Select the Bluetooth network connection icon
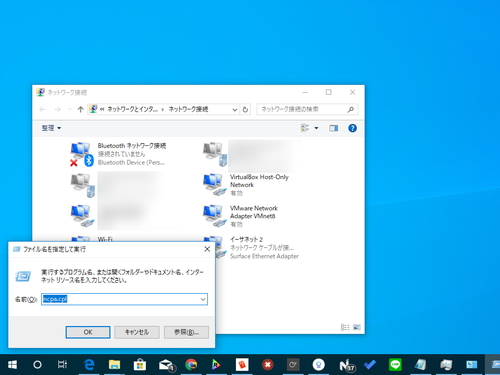The height and width of the screenshot is (375, 500). tap(82, 154)
